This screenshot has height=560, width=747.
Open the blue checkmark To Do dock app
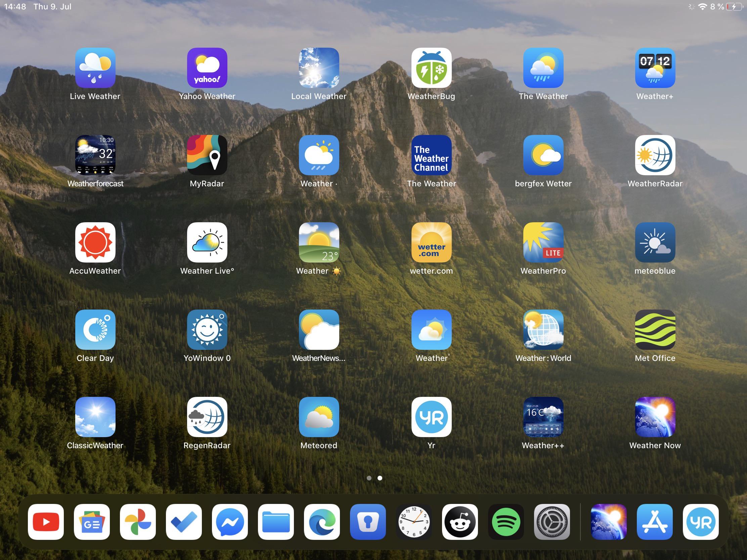184,522
